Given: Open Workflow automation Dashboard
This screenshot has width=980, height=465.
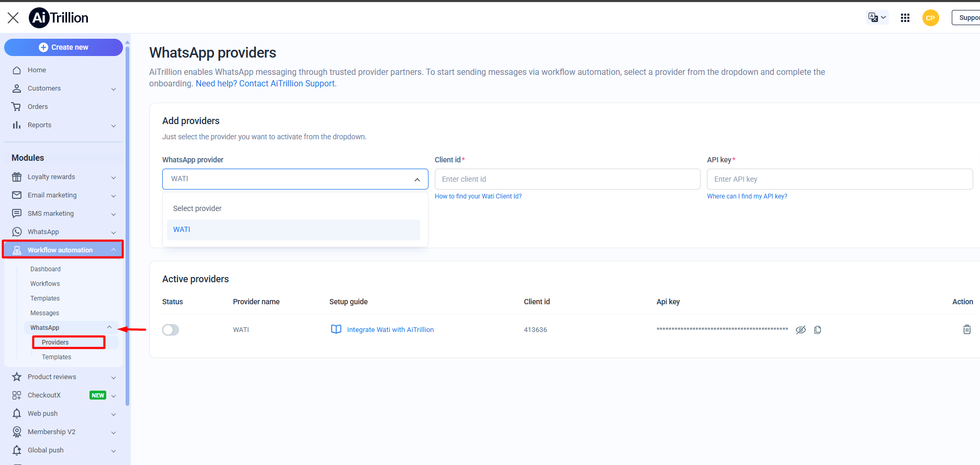Looking at the screenshot, I should pos(46,269).
